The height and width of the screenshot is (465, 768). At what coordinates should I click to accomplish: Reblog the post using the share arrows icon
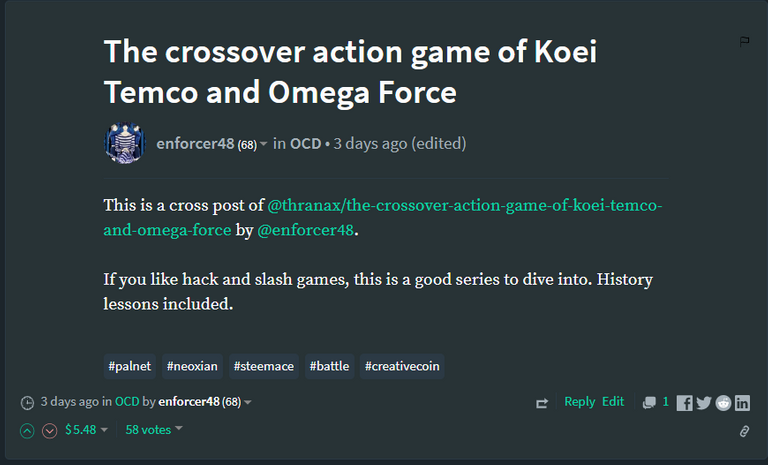pos(542,403)
